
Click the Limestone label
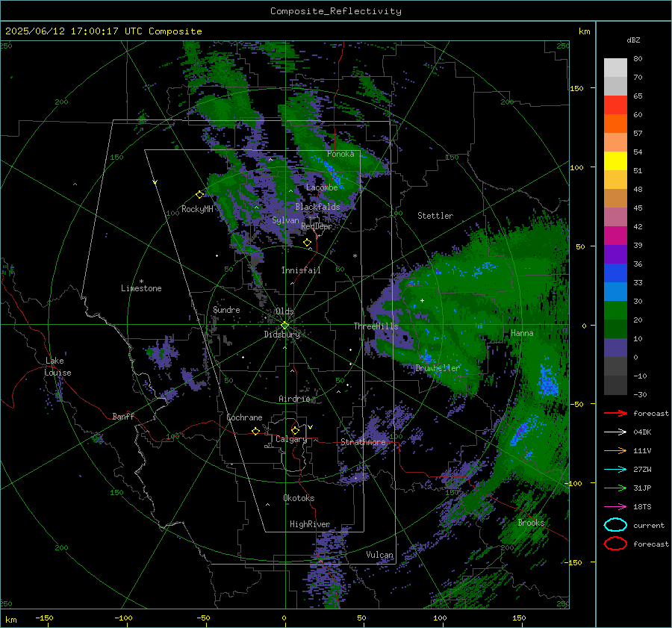point(141,288)
